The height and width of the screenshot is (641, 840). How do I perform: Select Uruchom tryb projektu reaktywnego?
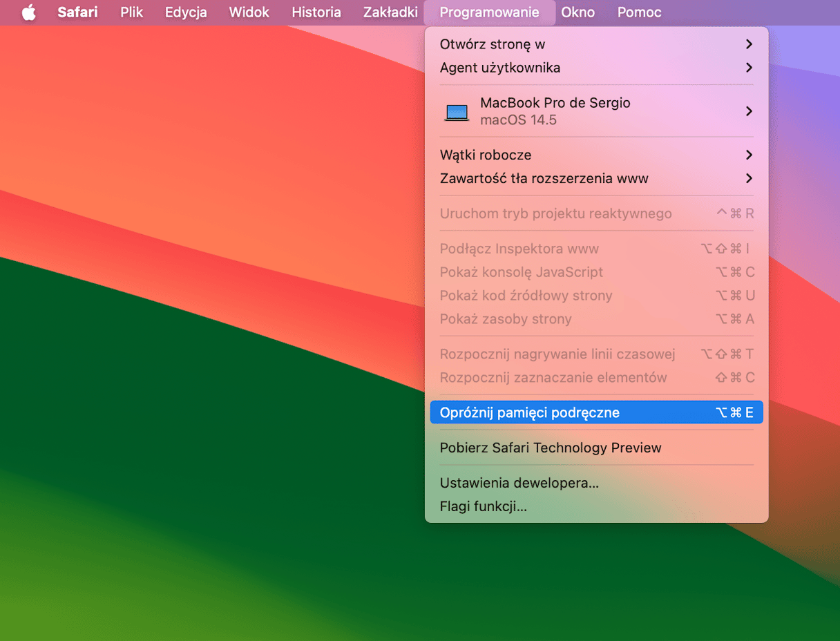pos(597,213)
